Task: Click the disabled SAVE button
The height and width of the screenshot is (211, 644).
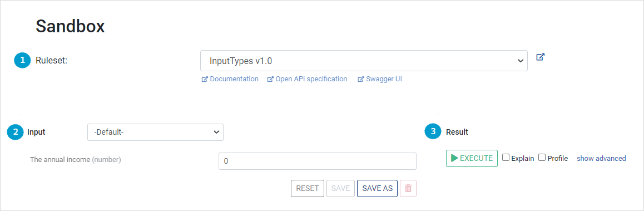Action: click(340, 188)
